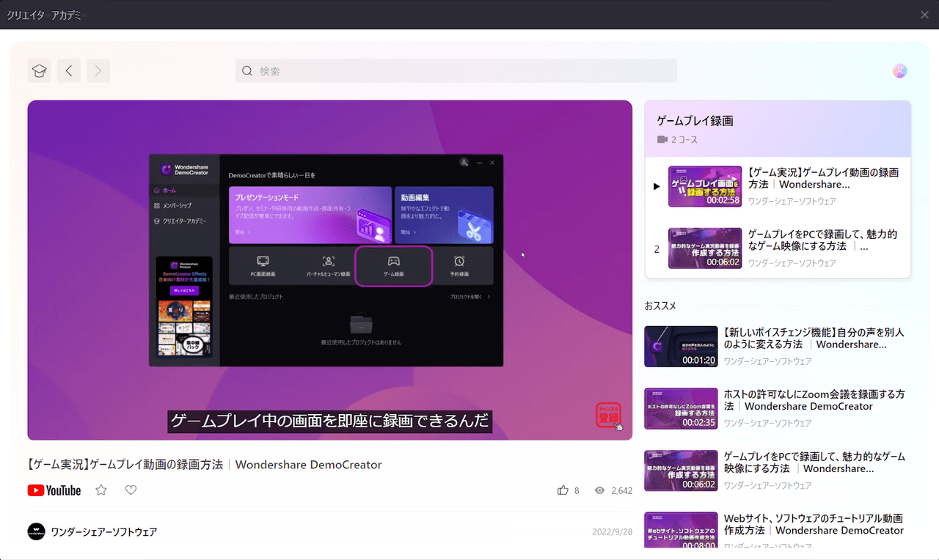Open the playlist item 2 thumbnail showing 00:06:02
The width and height of the screenshot is (939, 560).
point(705,248)
